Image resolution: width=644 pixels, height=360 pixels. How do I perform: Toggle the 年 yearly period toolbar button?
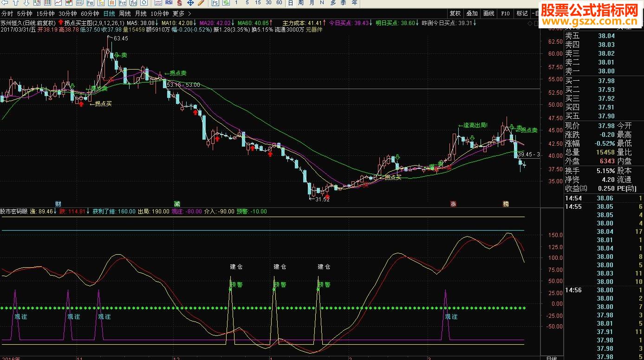click(x=354, y=3)
